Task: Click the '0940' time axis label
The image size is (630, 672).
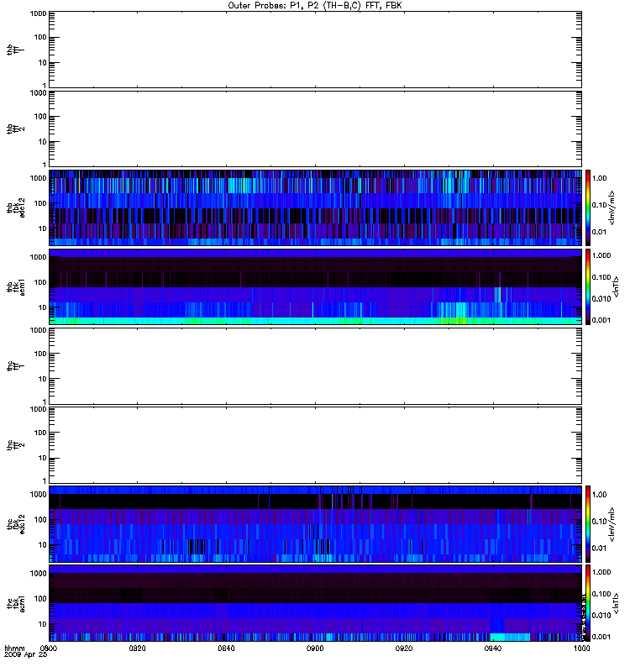Action: pos(492,648)
